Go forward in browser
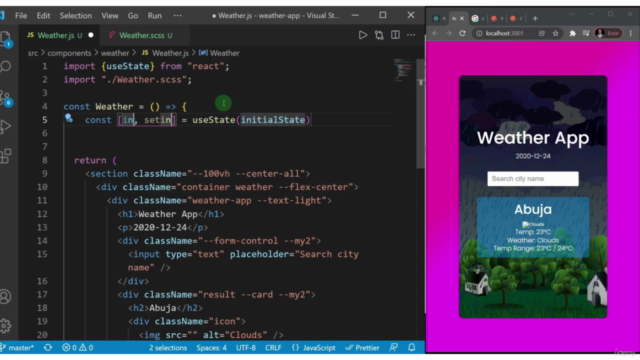Viewport: 640px width, 360px height. tap(449, 33)
